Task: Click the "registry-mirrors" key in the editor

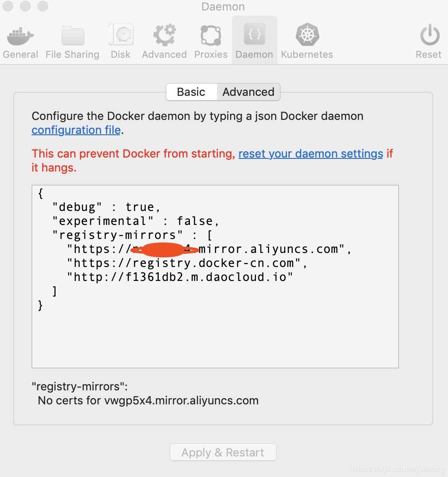Action: tap(117, 235)
